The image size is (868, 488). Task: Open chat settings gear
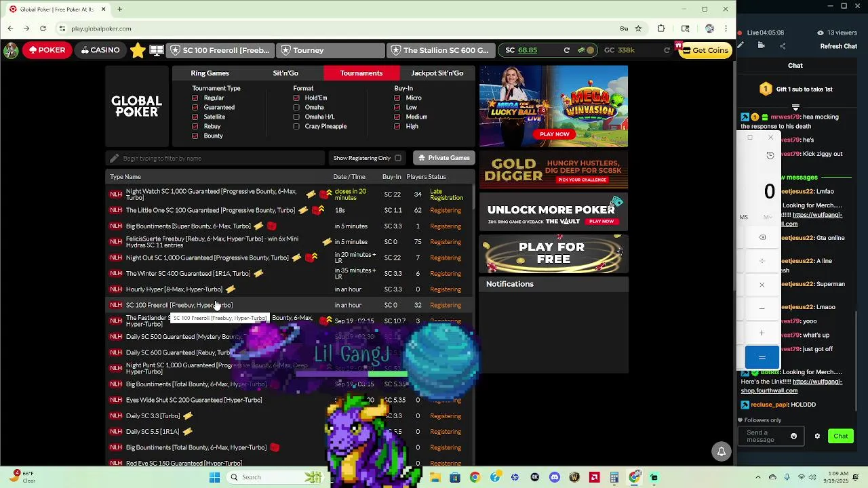817,436
